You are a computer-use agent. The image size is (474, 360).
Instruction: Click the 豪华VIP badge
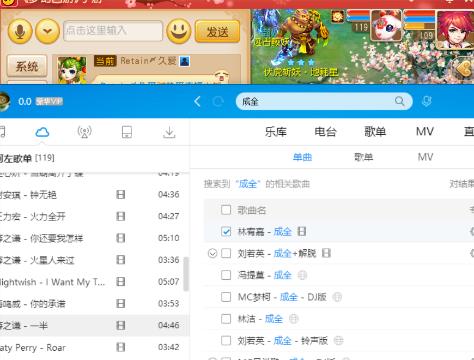[49, 101]
